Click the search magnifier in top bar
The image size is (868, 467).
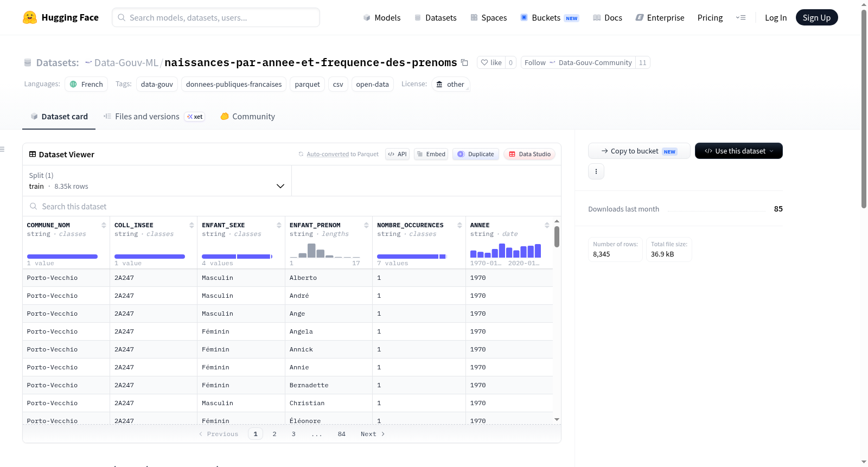(x=122, y=17)
